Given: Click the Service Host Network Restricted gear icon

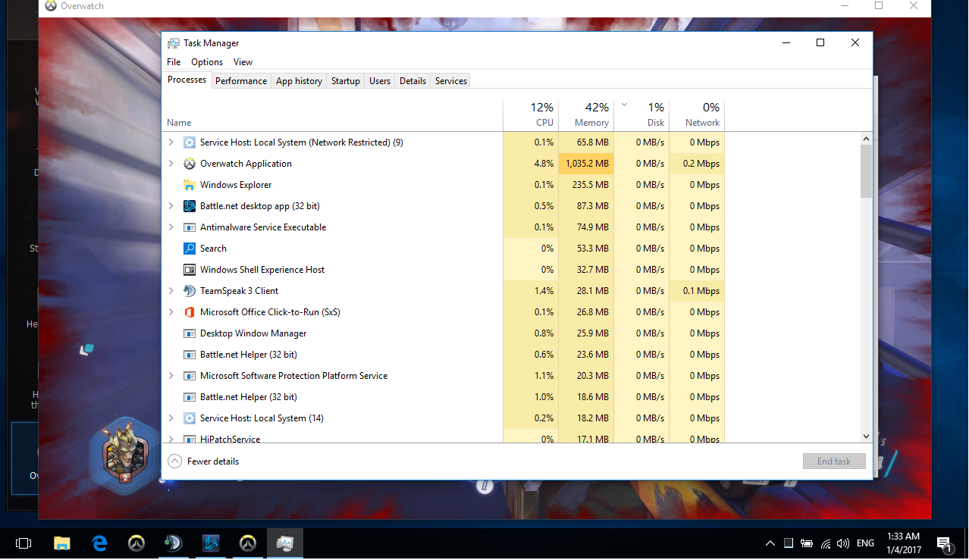Looking at the screenshot, I should point(190,142).
